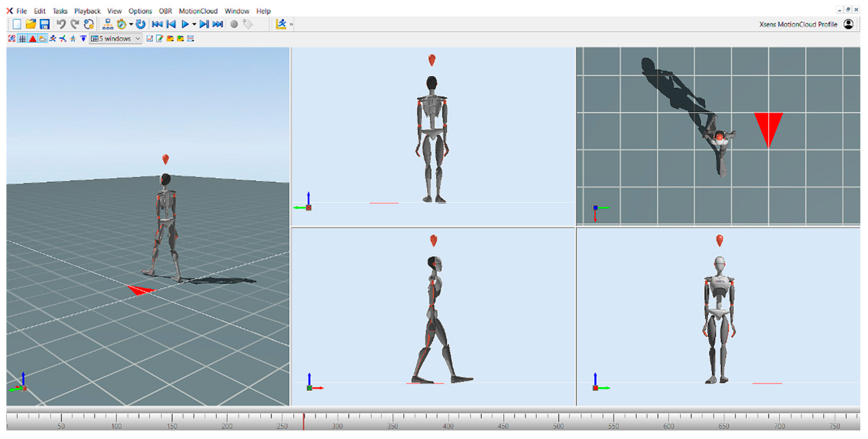Open the 5 windows layout dropdown
Image resolution: width=868 pixels, height=439 pixels.
(116, 39)
